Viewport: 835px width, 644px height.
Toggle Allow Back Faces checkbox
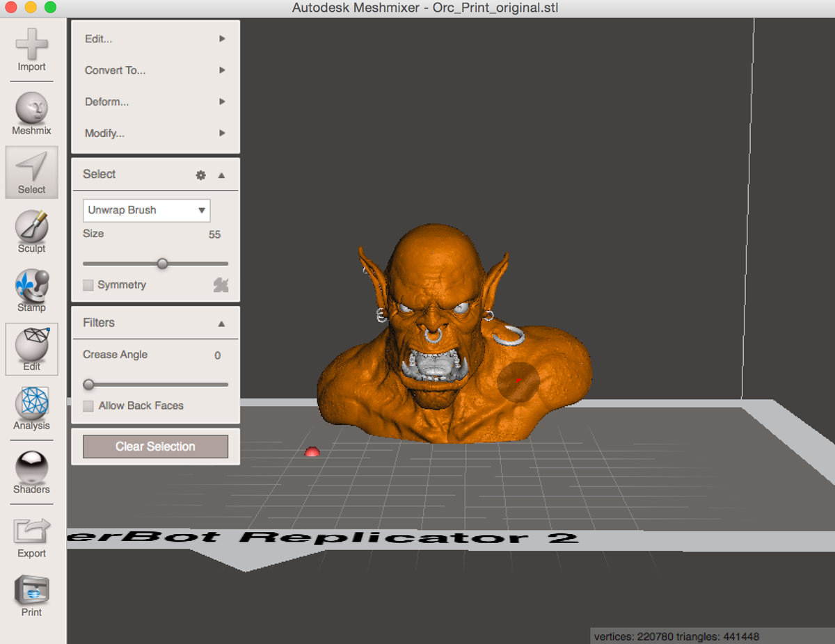pos(88,406)
